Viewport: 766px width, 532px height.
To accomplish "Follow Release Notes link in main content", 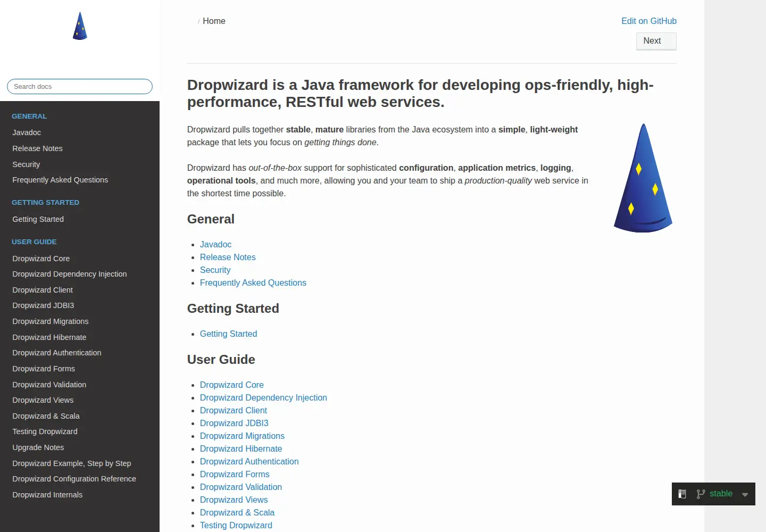I will (x=228, y=257).
